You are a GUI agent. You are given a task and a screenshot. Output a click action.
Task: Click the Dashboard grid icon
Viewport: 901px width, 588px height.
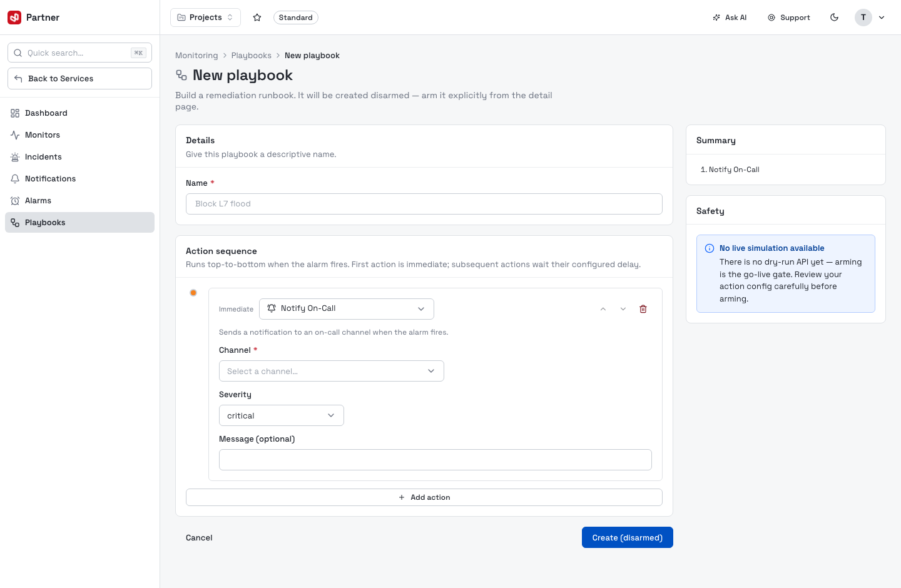[x=15, y=113]
